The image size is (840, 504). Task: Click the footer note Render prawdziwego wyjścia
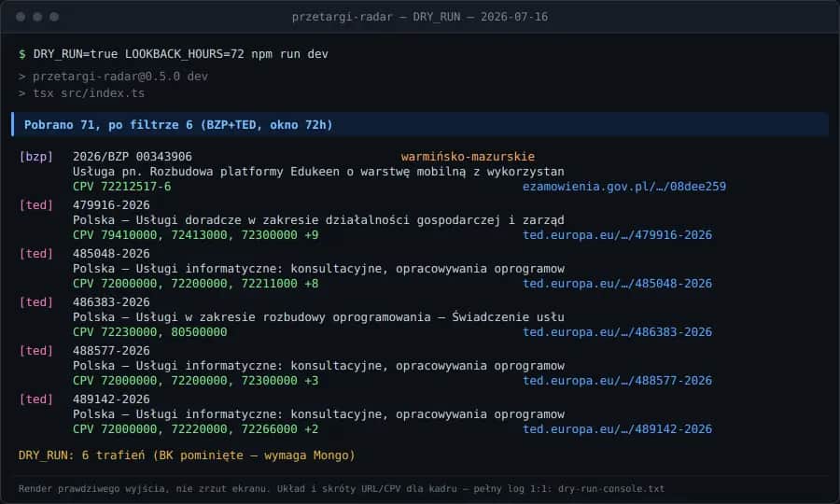[x=342, y=488]
